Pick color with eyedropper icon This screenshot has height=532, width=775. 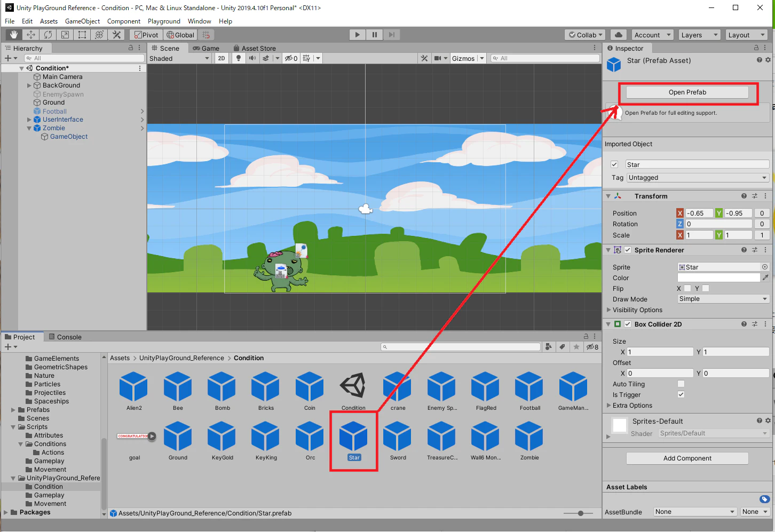click(765, 277)
